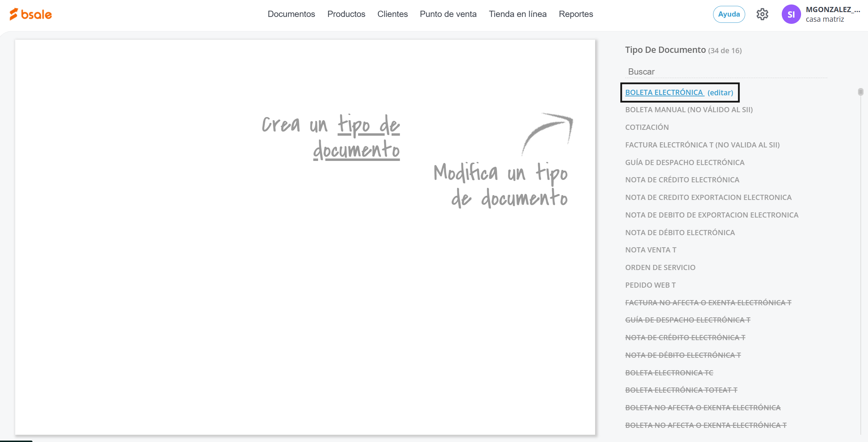Open the Tienda en línea menu
This screenshot has height=442, width=868.
[x=517, y=14]
